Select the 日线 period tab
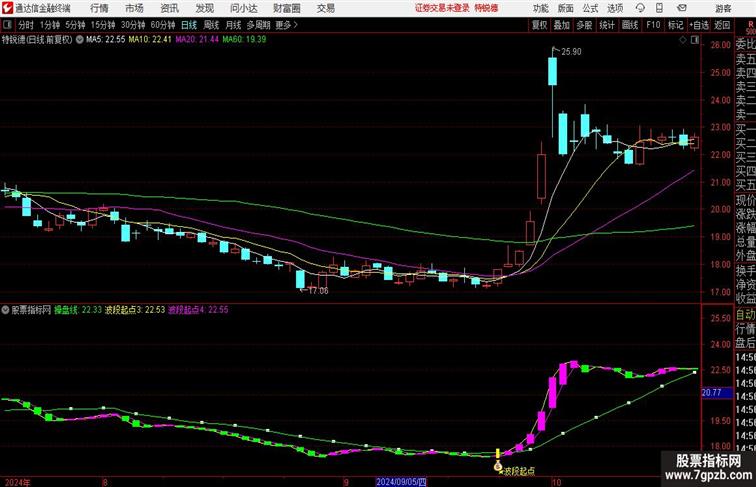 click(x=189, y=25)
